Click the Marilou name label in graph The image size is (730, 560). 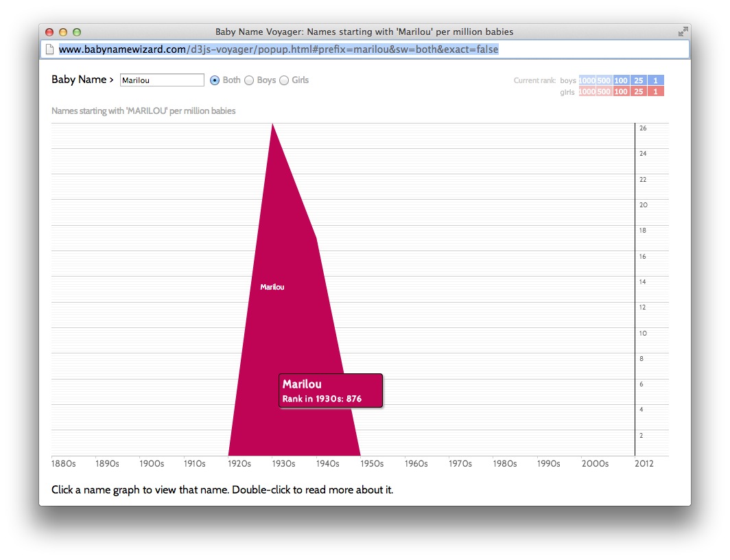[272, 287]
